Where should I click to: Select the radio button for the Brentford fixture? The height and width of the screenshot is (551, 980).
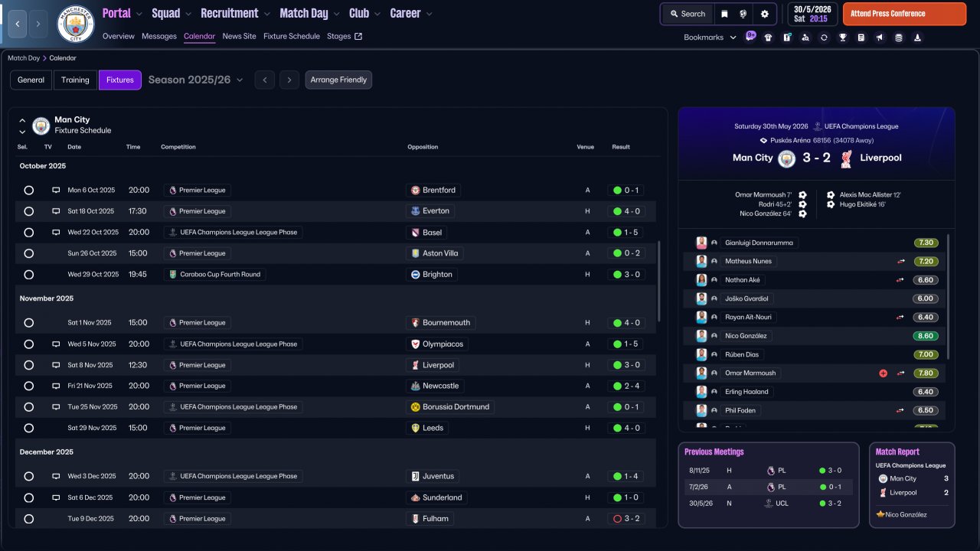pyautogui.click(x=29, y=190)
